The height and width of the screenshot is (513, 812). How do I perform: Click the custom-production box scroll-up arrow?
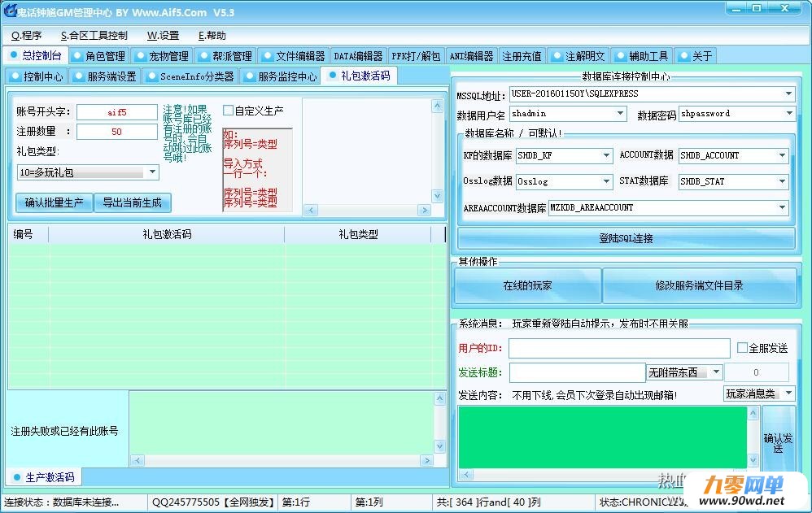[x=437, y=107]
